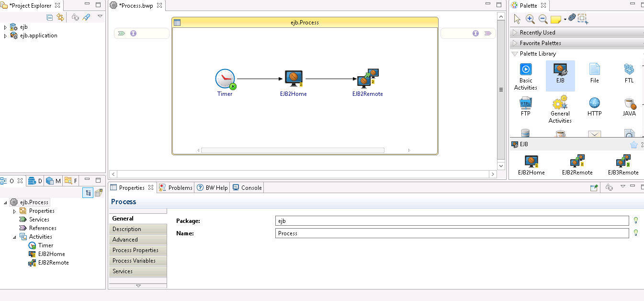Screen dimensions: 644x301
Task: Select the JAVA palette icon
Action: click(x=629, y=106)
